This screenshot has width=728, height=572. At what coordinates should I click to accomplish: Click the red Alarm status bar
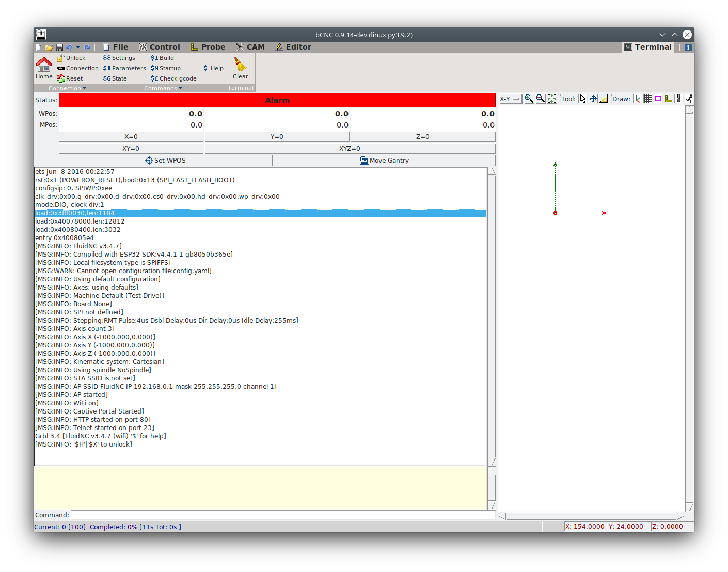(x=277, y=100)
